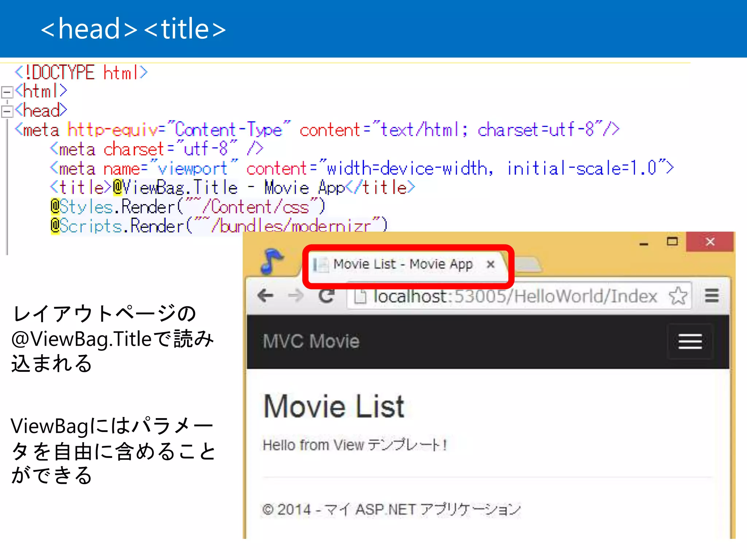This screenshot has width=747, height=560.
Task: Close the browser window
Action: 710,242
